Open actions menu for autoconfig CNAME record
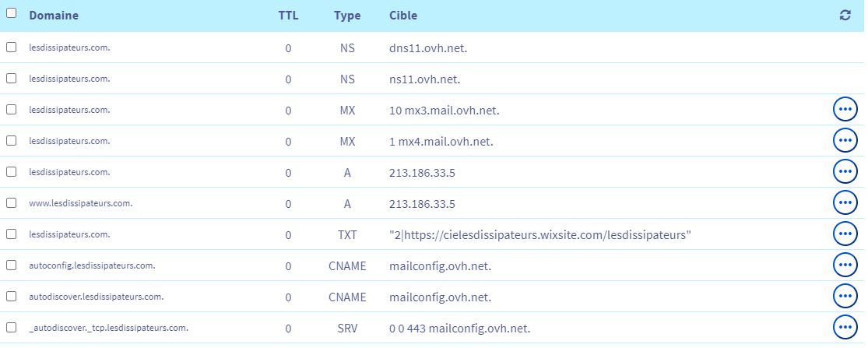This screenshot has width=868, height=348. 845,265
